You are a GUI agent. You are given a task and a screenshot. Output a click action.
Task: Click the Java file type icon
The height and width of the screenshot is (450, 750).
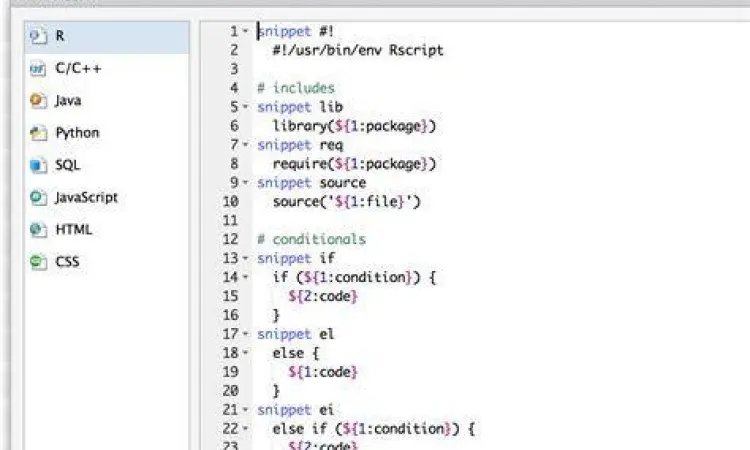[x=38, y=101]
